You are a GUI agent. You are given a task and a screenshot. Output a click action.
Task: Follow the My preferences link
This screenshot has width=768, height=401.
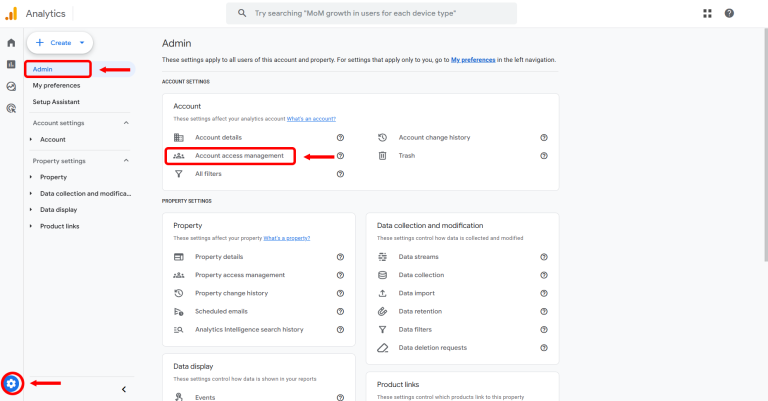[473, 60]
